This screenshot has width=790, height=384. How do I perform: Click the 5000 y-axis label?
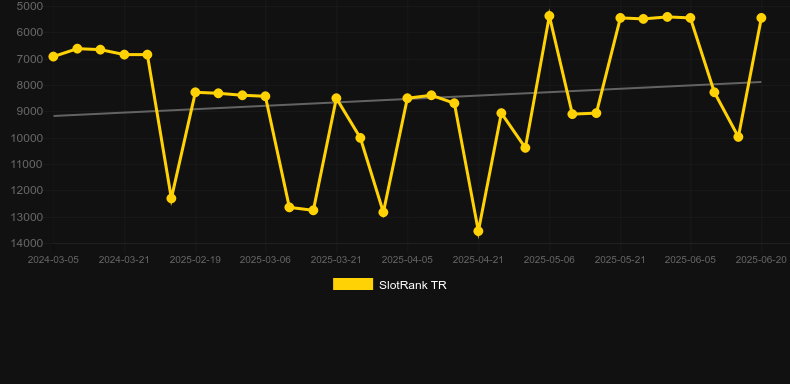(30, 6)
